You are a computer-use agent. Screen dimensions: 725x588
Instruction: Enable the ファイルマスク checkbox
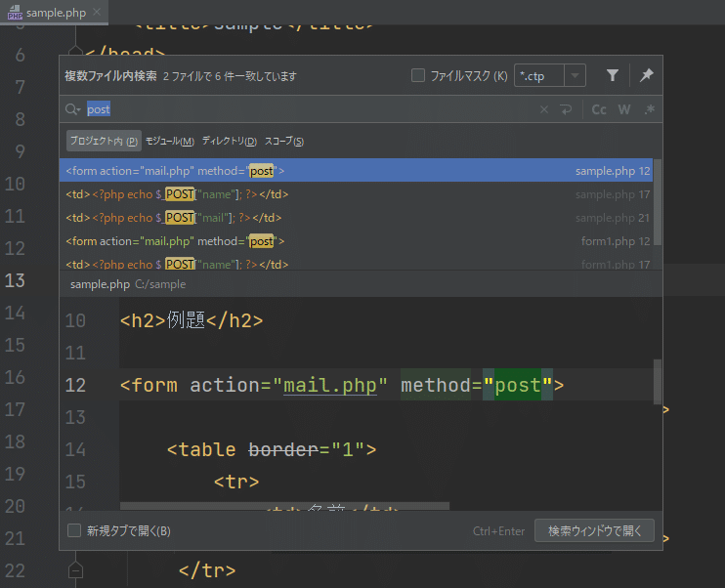tap(418, 75)
